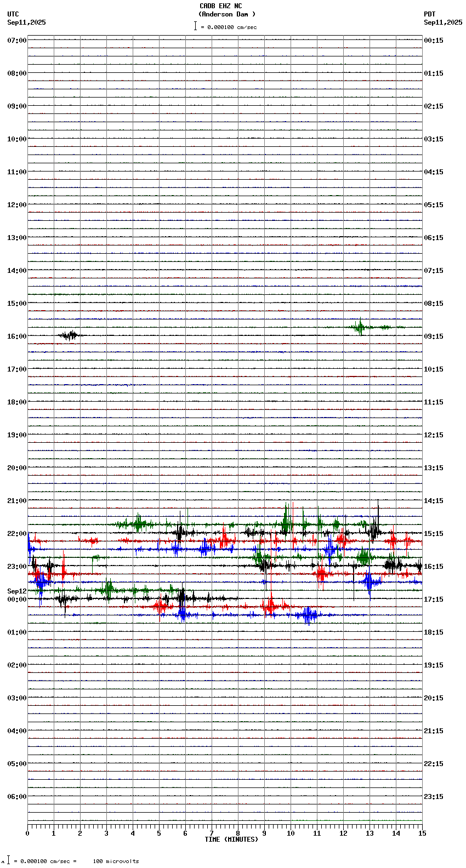
Task: Click the '00:15' PDT time label
Action: pos(434,41)
